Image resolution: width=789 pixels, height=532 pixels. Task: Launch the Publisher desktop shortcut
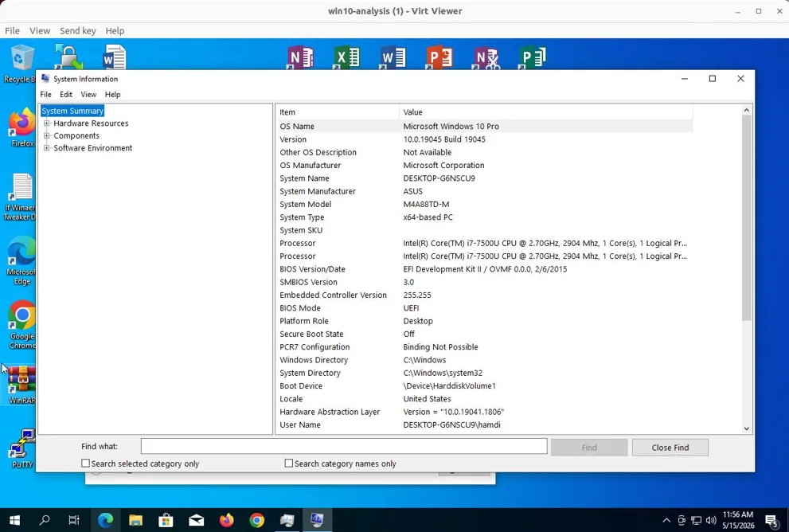(x=532, y=57)
